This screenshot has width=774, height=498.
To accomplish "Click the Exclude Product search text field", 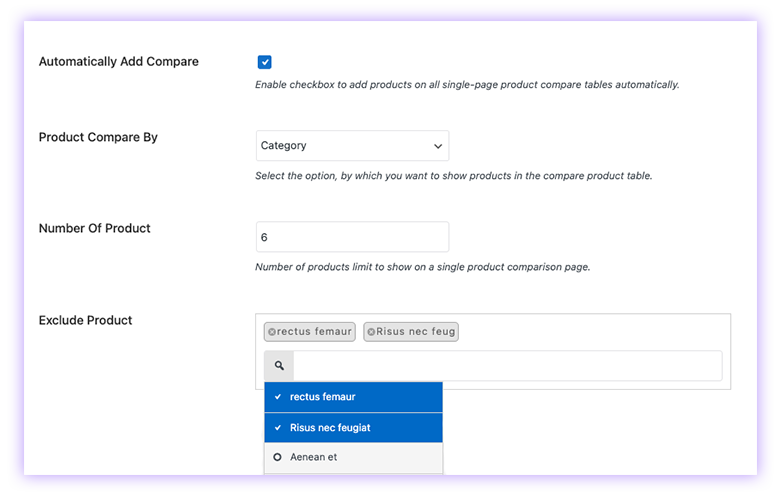I will [x=506, y=366].
